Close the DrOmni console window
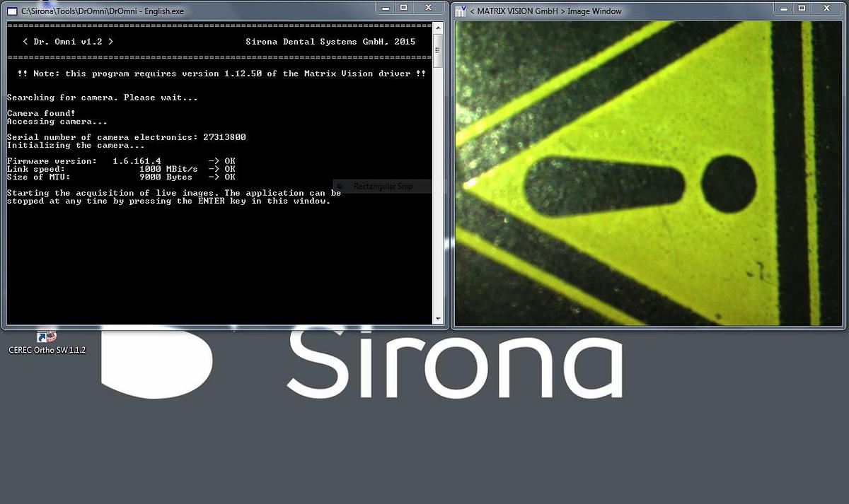The width and height of the screenshot is (849, 504). [x=427, y=8]
